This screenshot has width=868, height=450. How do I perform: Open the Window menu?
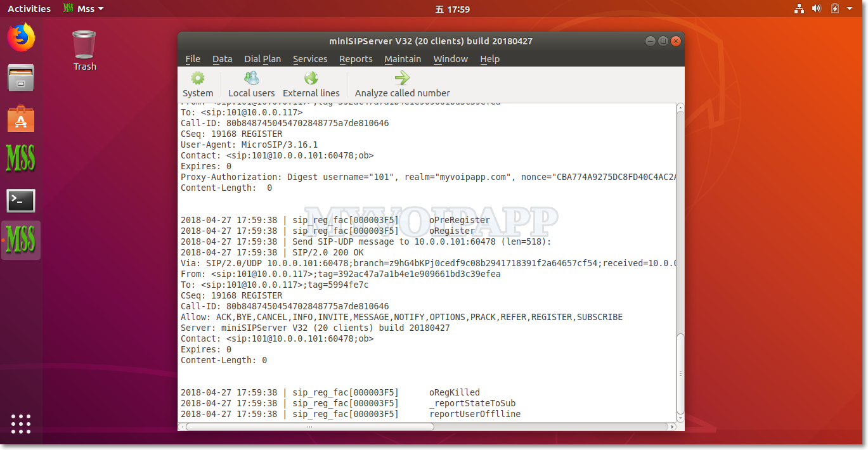click(x=451, y=59)
